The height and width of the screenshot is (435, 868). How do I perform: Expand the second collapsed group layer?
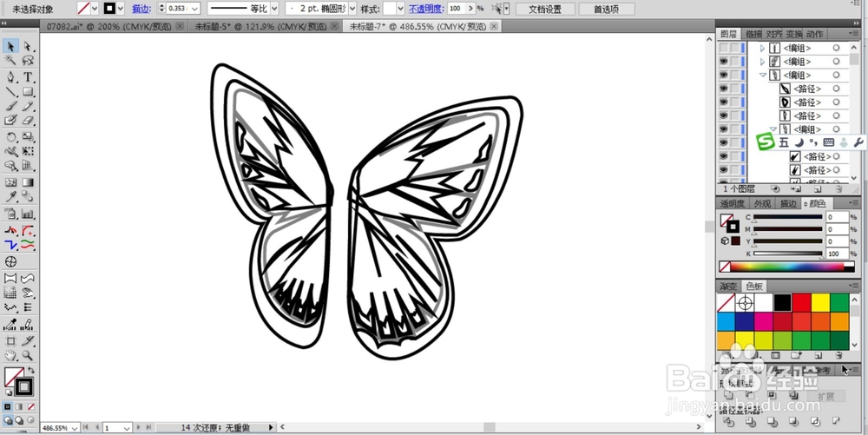(762, 62)
